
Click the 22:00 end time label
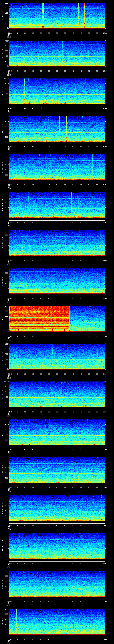pyautogui.click(x=105, y=298)
